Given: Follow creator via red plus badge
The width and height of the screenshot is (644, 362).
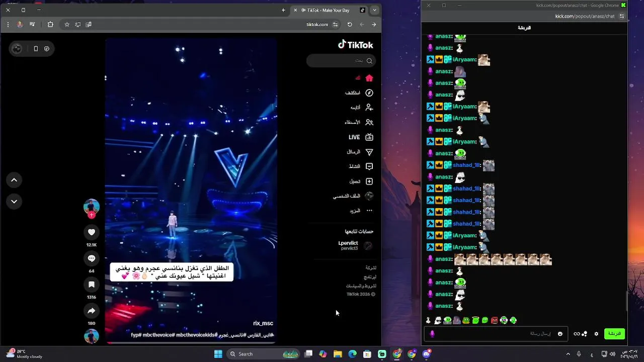Looking at the screenshot, I should 92,215.
